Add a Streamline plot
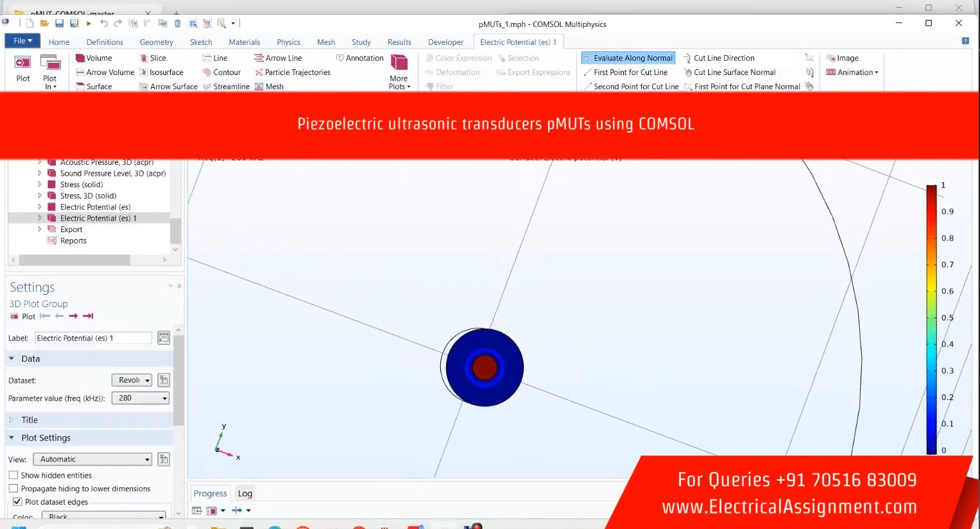 click(226, 87)
